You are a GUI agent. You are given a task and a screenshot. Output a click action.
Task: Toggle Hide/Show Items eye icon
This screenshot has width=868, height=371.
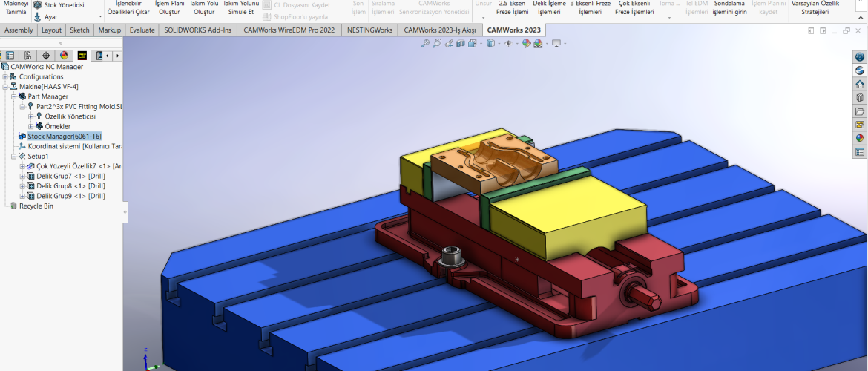click(508, 44)
